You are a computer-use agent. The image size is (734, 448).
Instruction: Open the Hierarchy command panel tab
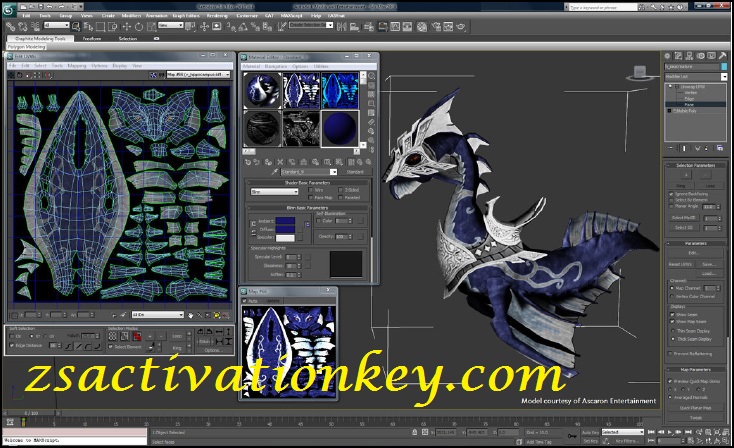click(x=690, y=56)
